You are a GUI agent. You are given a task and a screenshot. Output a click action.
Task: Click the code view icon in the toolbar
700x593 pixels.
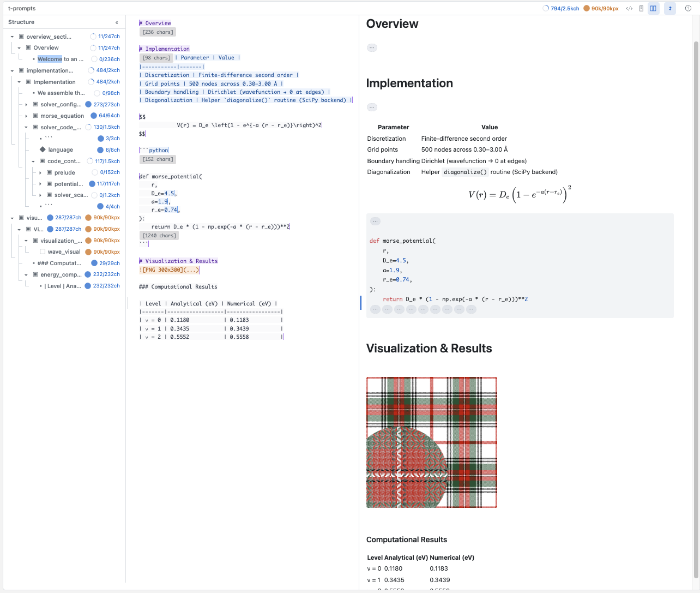tap(629, 9)
